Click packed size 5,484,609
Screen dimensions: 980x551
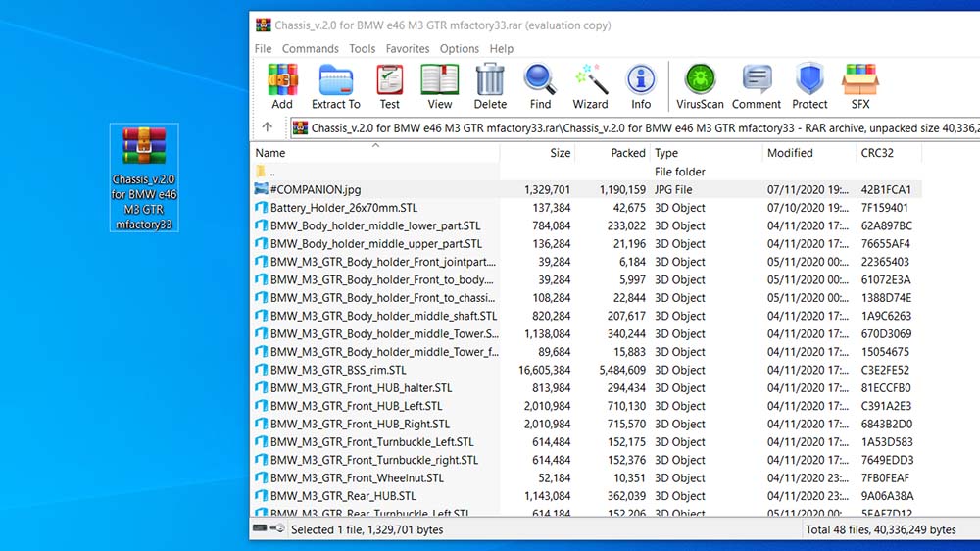pos(622,371)
